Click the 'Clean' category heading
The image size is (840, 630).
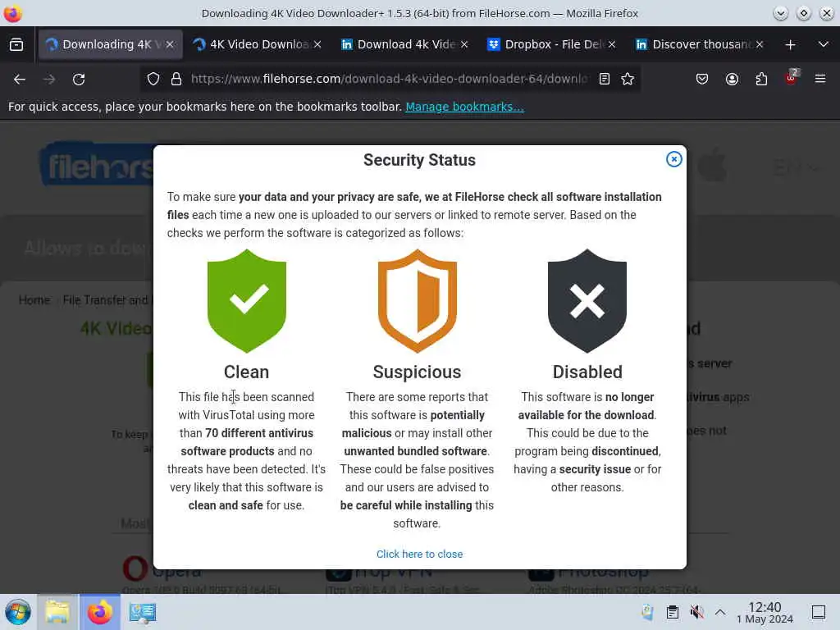pyautogui.click(x=246, y=372)
